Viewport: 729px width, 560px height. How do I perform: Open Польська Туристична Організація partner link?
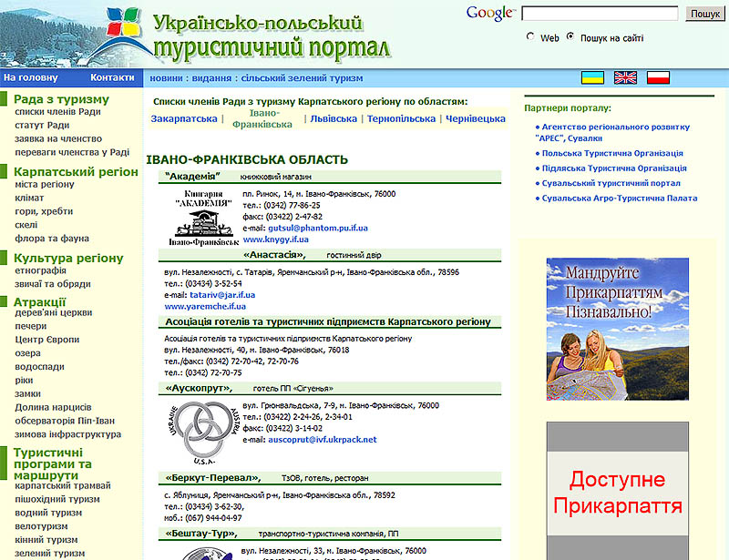point(612,153)
